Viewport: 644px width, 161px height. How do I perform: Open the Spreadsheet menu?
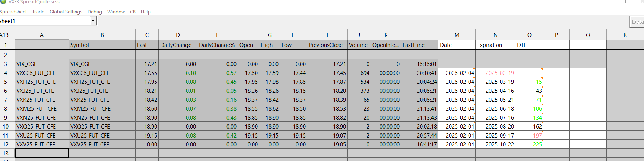click(13, 12)
